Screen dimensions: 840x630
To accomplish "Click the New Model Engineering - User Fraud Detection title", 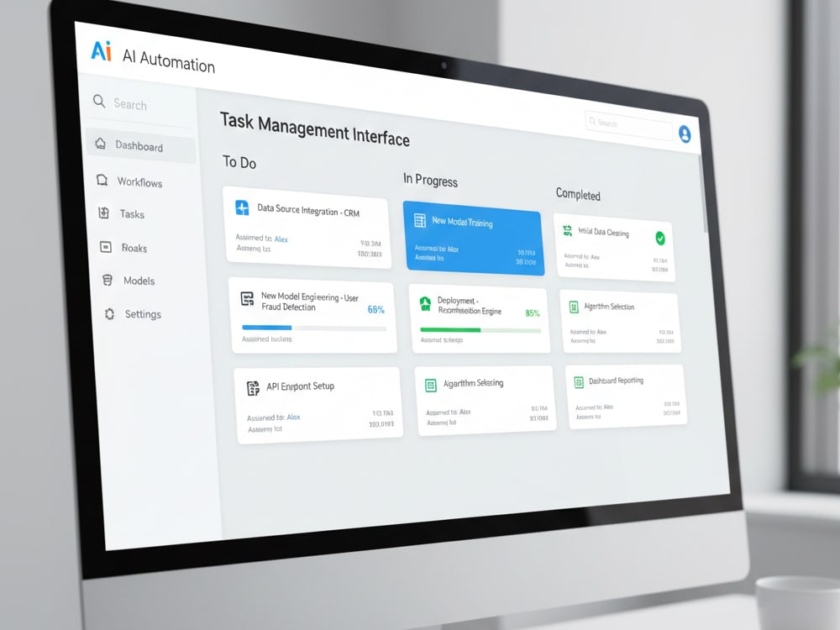I will pos(310,302).
